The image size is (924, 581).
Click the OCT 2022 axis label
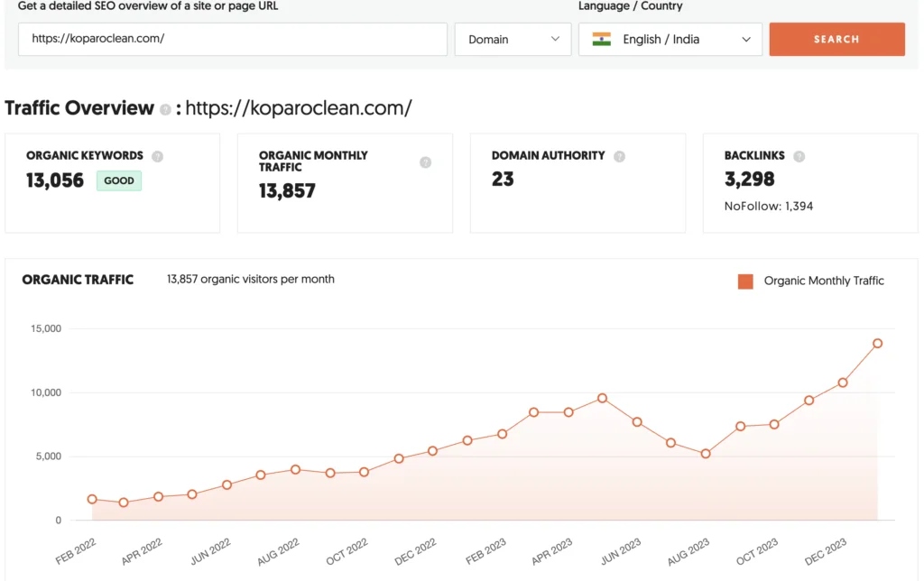346,551
